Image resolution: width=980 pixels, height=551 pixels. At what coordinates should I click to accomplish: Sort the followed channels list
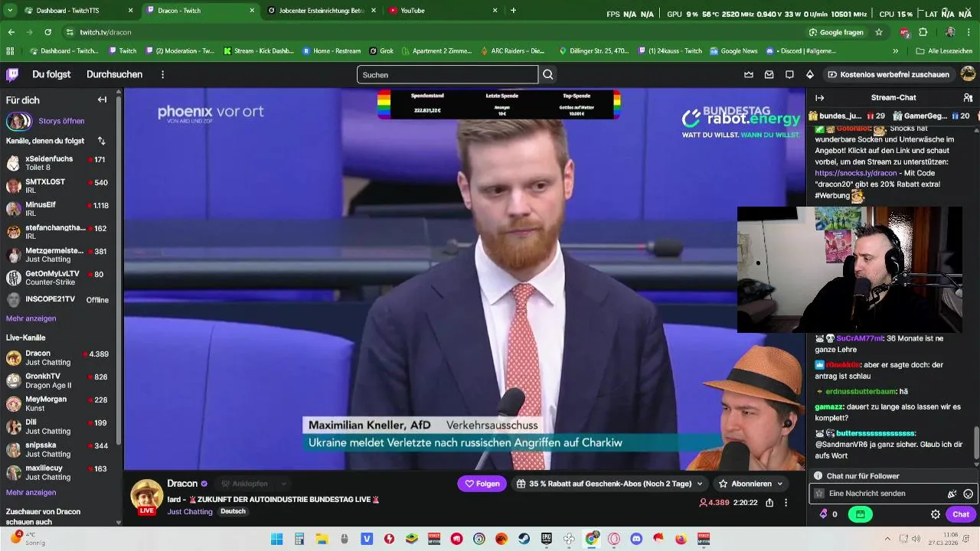(x=101, y=141)
